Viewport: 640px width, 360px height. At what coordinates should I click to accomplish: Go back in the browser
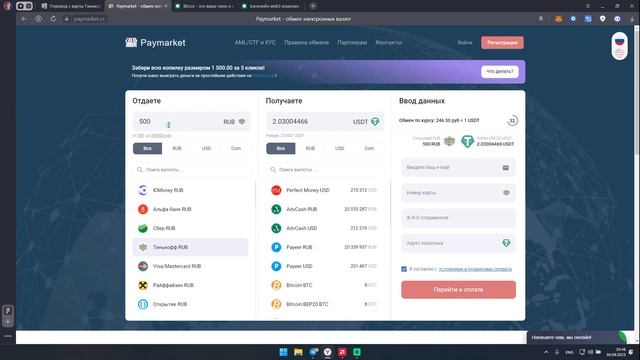tap(24, 19)
